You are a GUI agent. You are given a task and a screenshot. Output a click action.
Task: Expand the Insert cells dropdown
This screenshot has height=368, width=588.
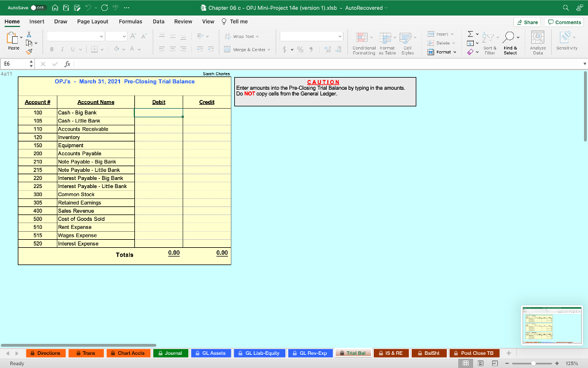click(x=452, y=34)
